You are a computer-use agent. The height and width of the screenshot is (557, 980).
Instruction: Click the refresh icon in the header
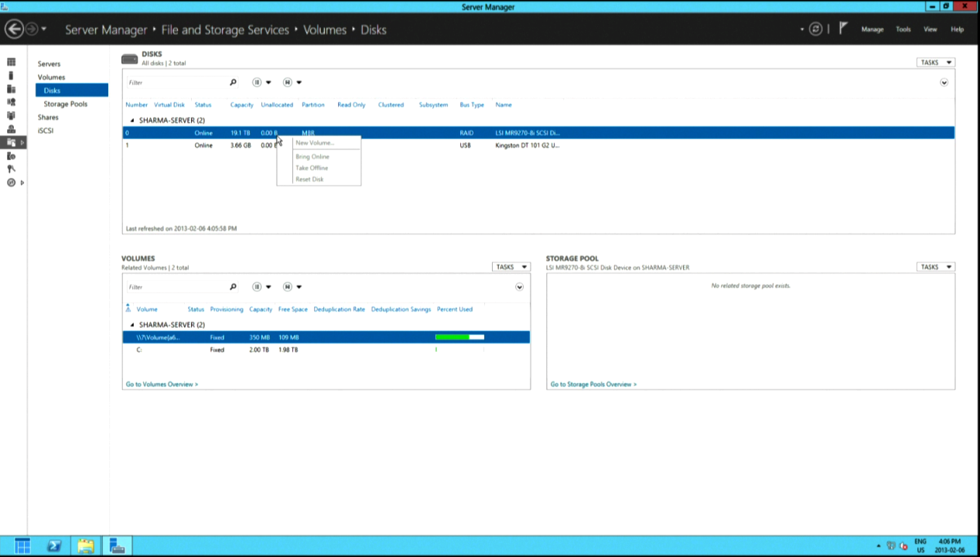pyautogui.click(x=815, y=29)
